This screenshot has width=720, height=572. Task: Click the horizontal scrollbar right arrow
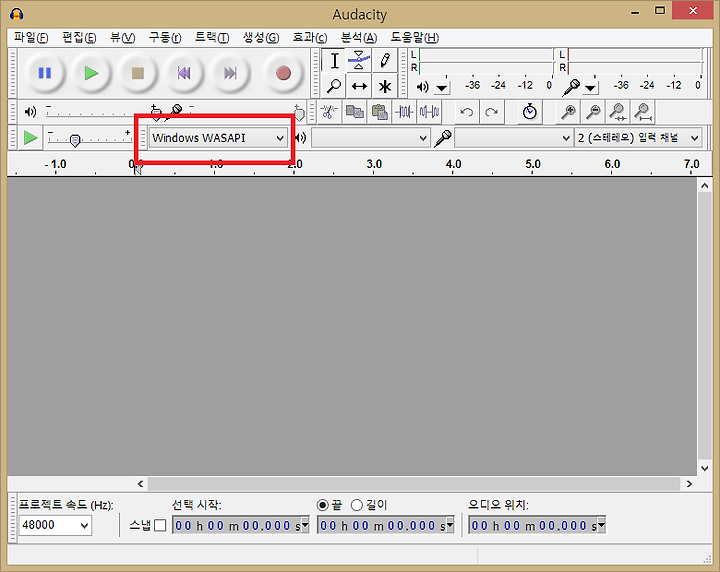[x=689, y=483]
